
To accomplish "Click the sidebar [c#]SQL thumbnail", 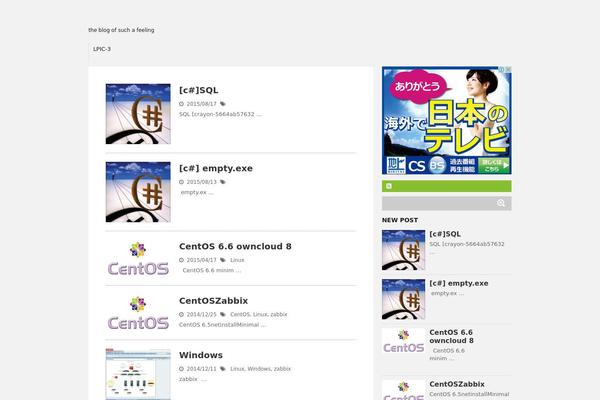I will [403, 250].
